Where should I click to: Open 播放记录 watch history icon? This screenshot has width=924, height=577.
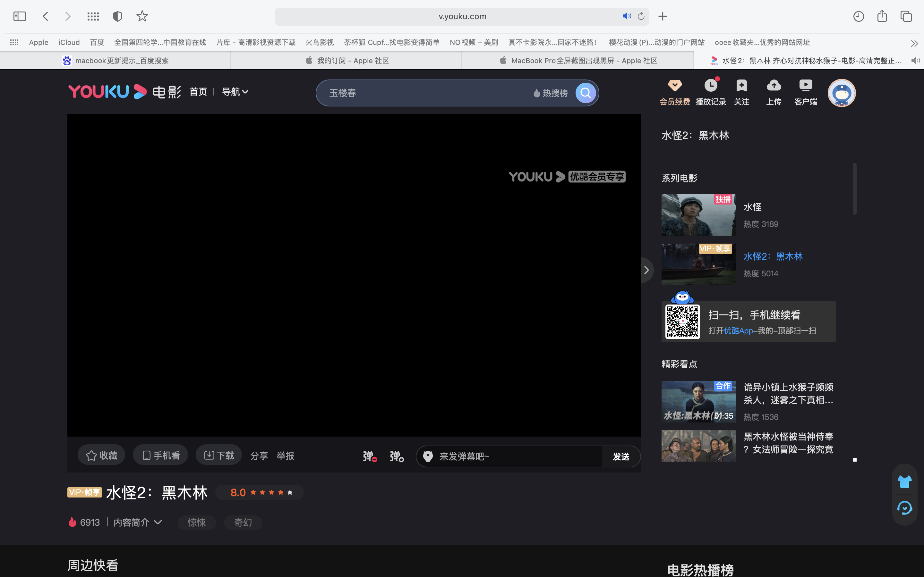pos(711,86)
